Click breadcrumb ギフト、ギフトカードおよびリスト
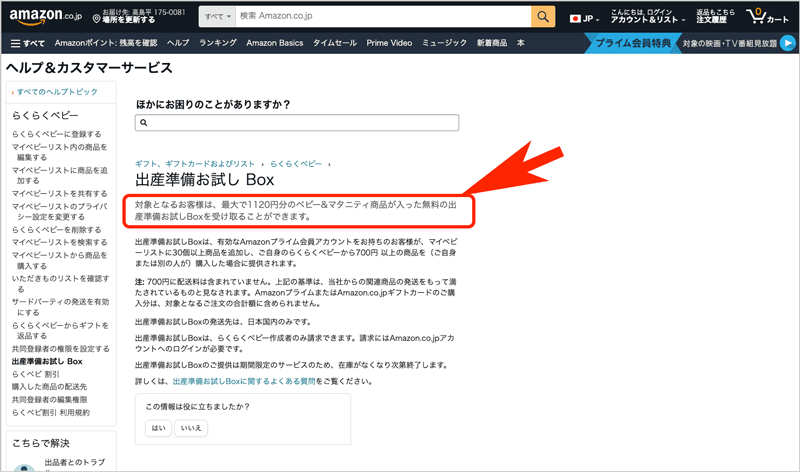 [195, 164]
